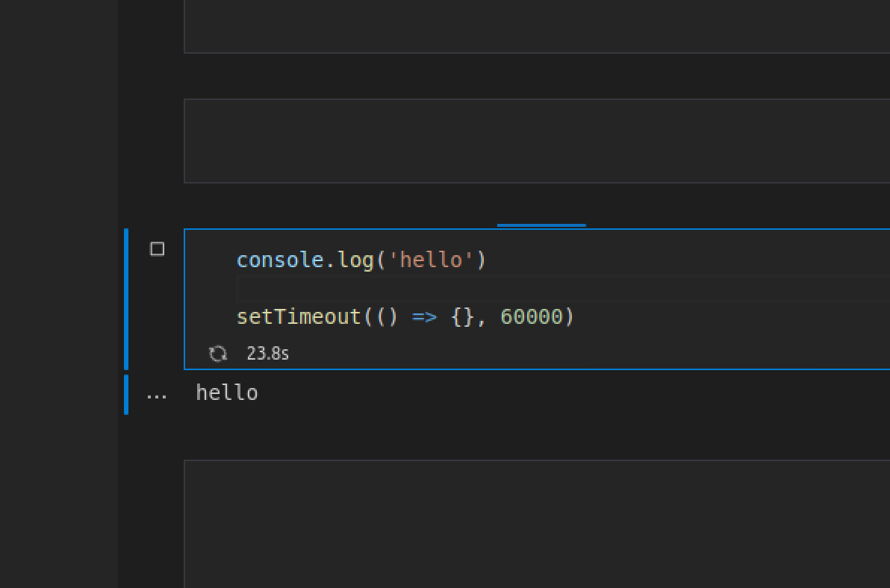890x588 pixels.
Task: Click the stop square in the cell gutter
Action: click(x=158, y=250)
